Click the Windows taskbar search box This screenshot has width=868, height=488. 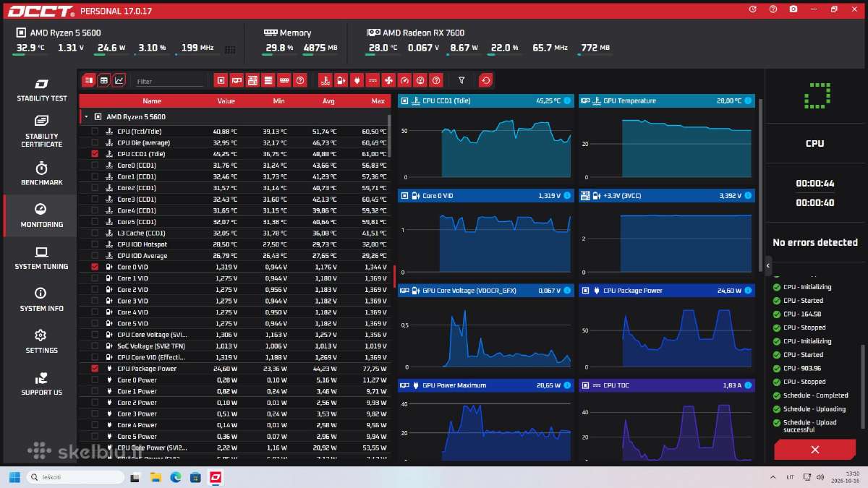[75, 477]
